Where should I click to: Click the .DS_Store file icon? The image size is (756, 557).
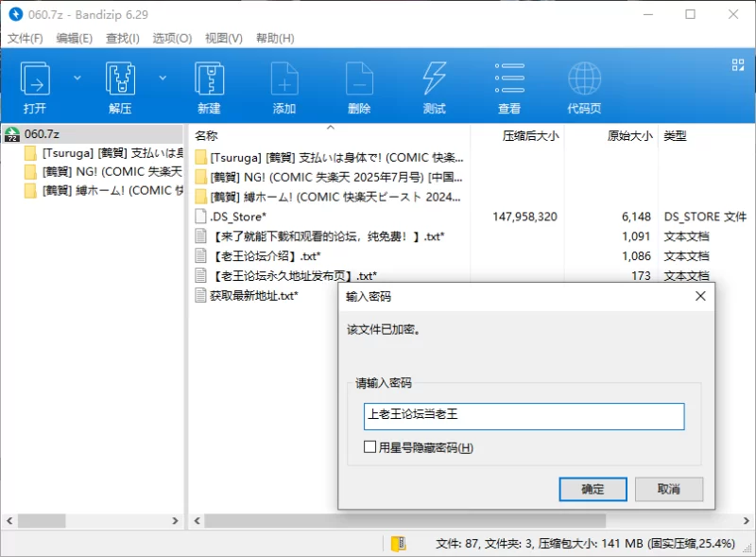(x=200, y=217)
